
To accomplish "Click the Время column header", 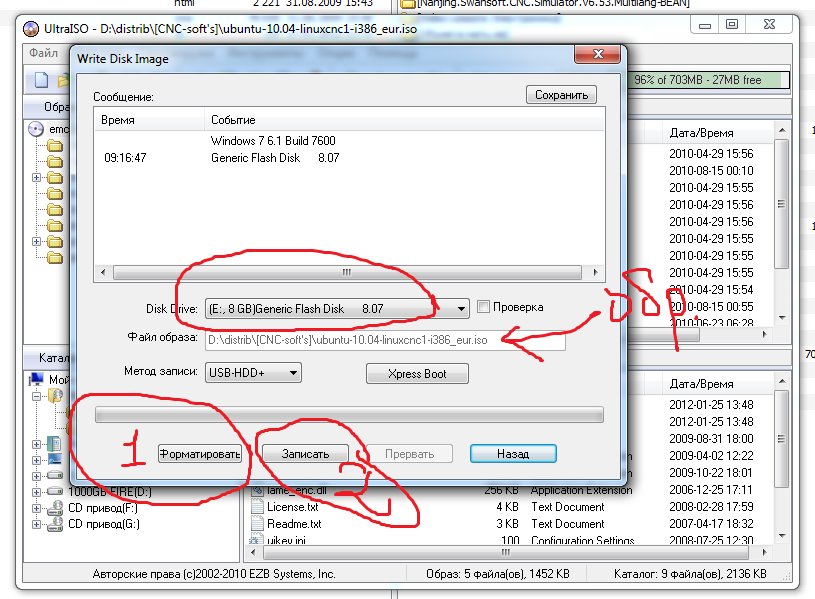I will click(149, 120).
